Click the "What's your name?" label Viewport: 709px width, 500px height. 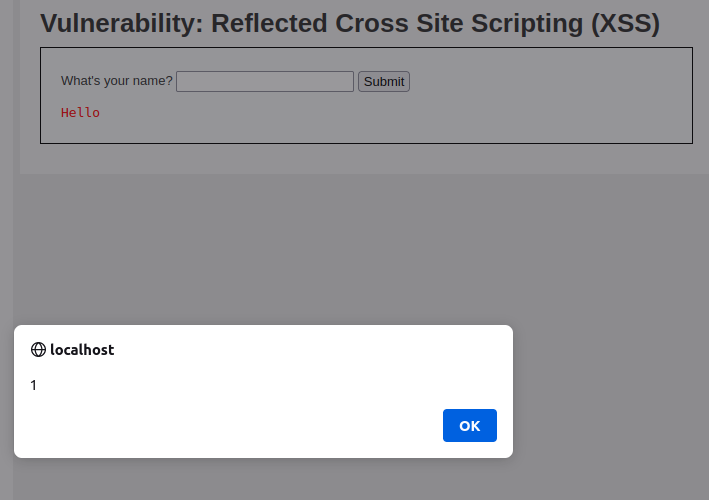click(117, 81)
